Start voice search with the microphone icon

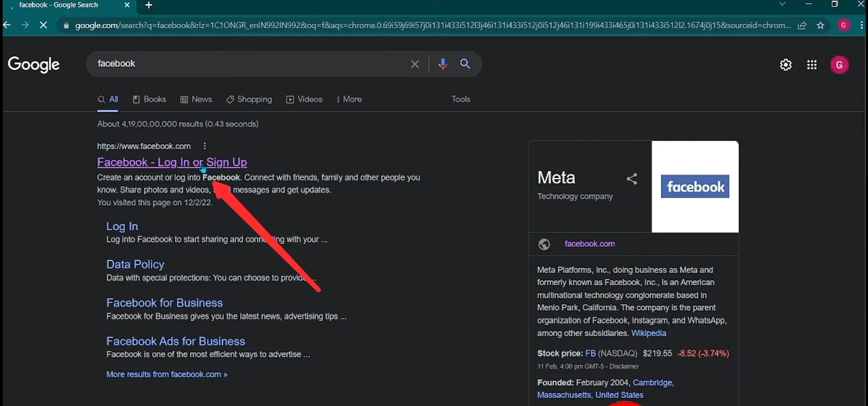[442, 64]
